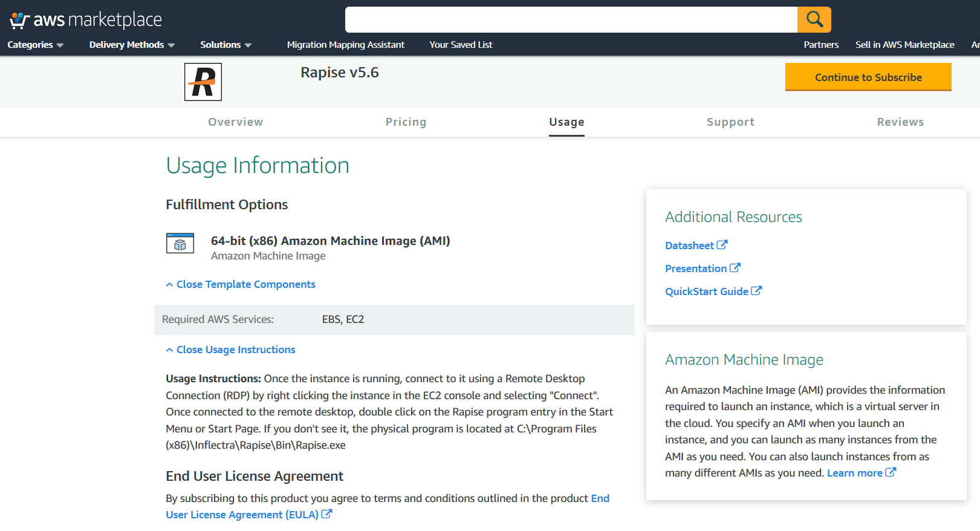Click the AWS Marketplace logo
Screen dimensions: 980x531
(x=86, y=20)
